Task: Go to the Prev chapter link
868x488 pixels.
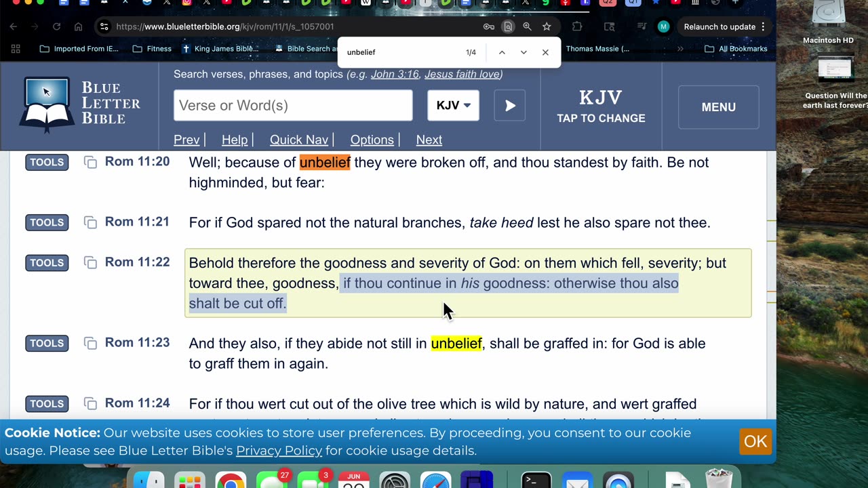Action: pos(186,140)
